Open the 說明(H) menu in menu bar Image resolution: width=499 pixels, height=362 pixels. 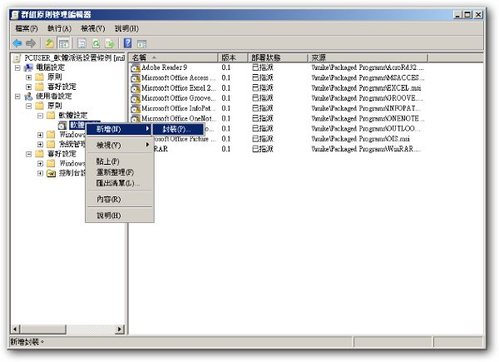[127, 29]
